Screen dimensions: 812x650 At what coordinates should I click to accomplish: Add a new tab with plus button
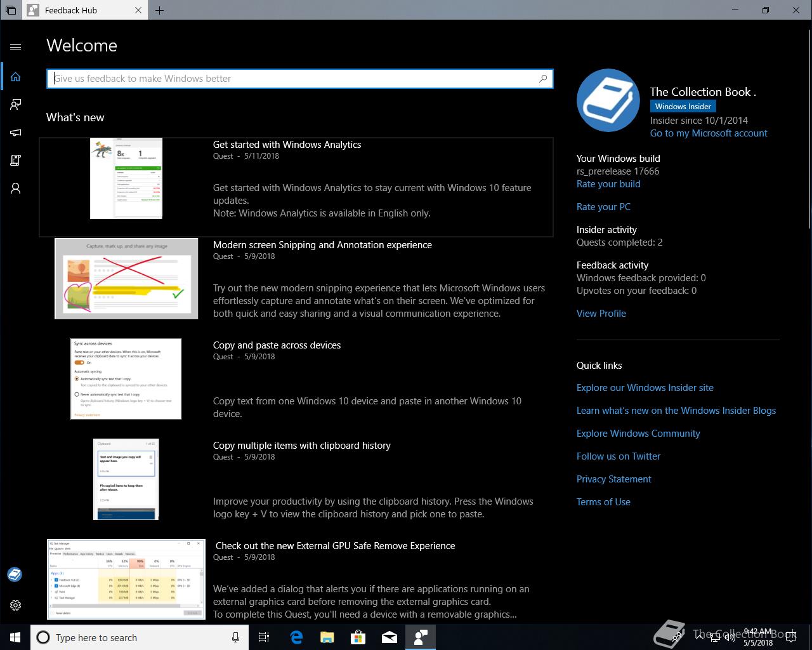tap(159, 10)
